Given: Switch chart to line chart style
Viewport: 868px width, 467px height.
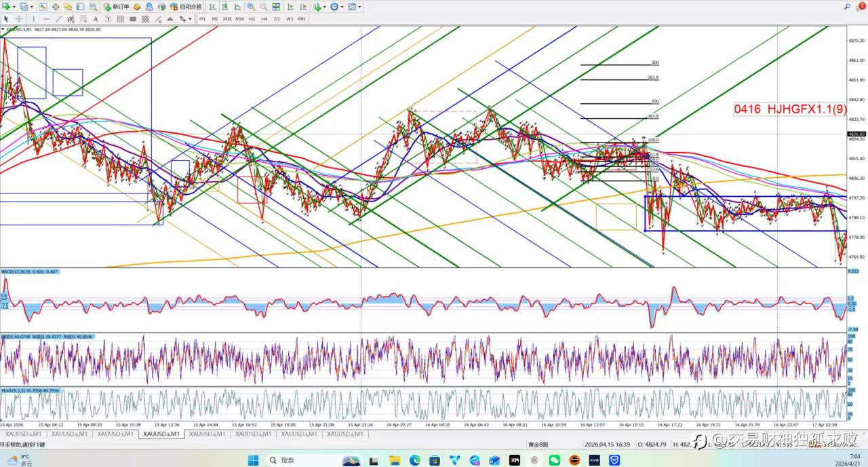Looking at the screenshot, I should tap(237, 6).
